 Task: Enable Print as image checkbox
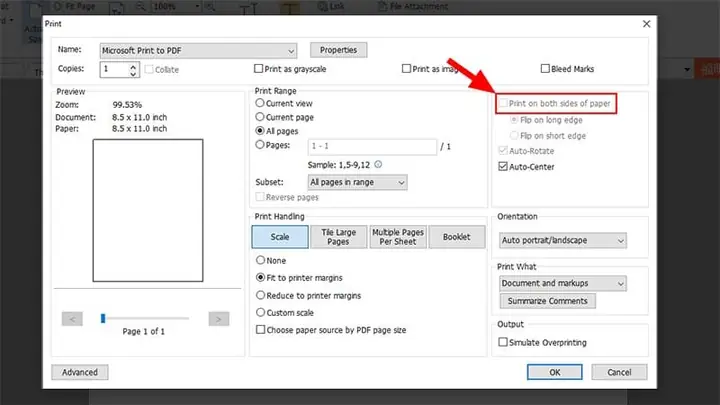click(406, 69)
